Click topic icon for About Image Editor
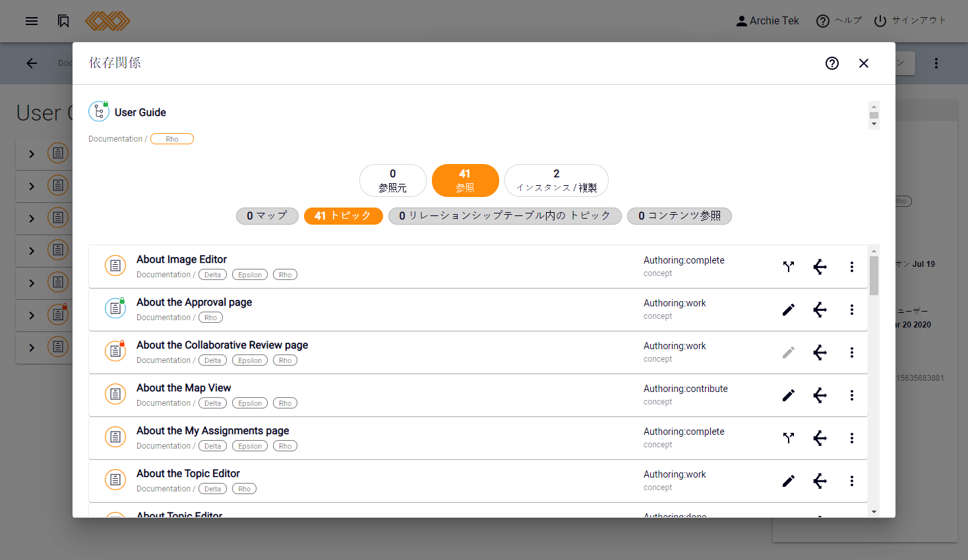 coord(115,266)
